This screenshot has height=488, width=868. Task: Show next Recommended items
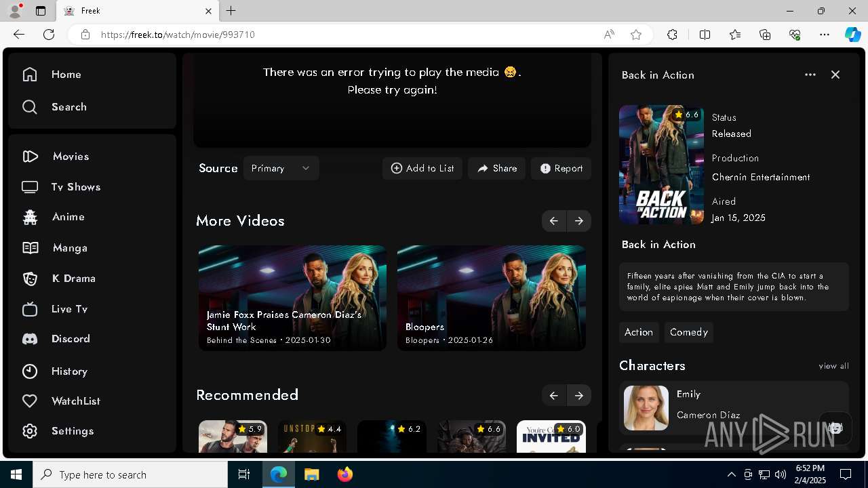click(579, 395)
